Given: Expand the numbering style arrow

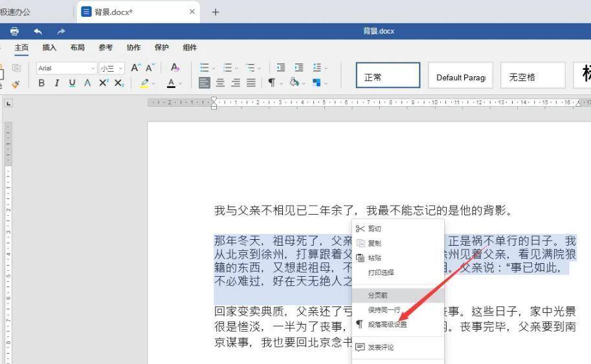Looking at the screenshot, I should 236,69.
